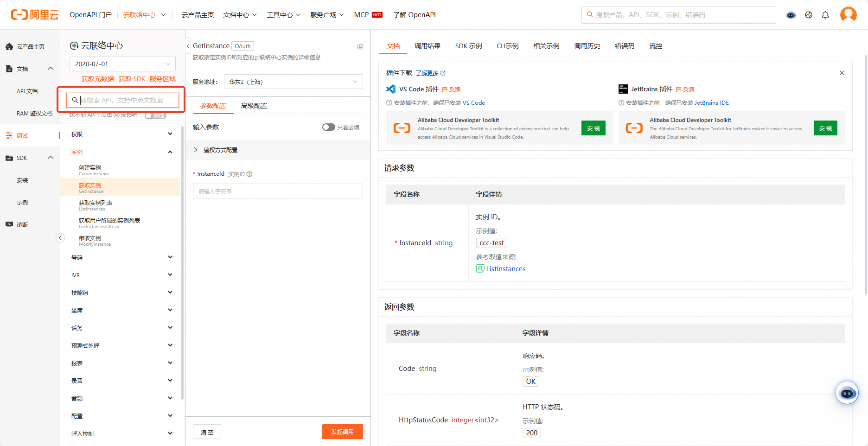Click the 获取 SDK link

click(132, 79)
